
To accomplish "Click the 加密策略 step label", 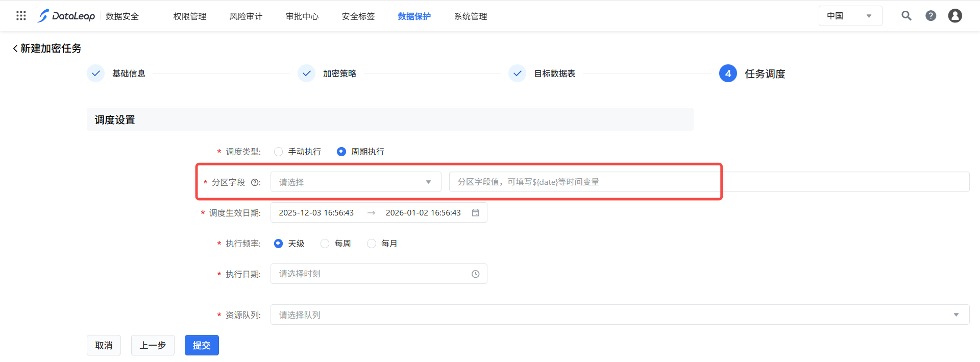I will tap(339, 74).
